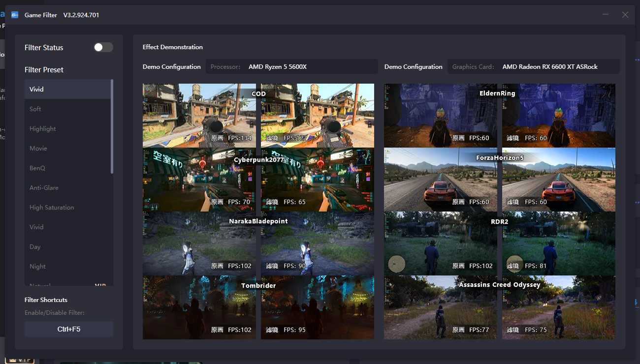The width and height of the screenshot is (640, 364).
Task: Click the Filter Preset heading
Action: pyautogui.click(x=44, y=70)
